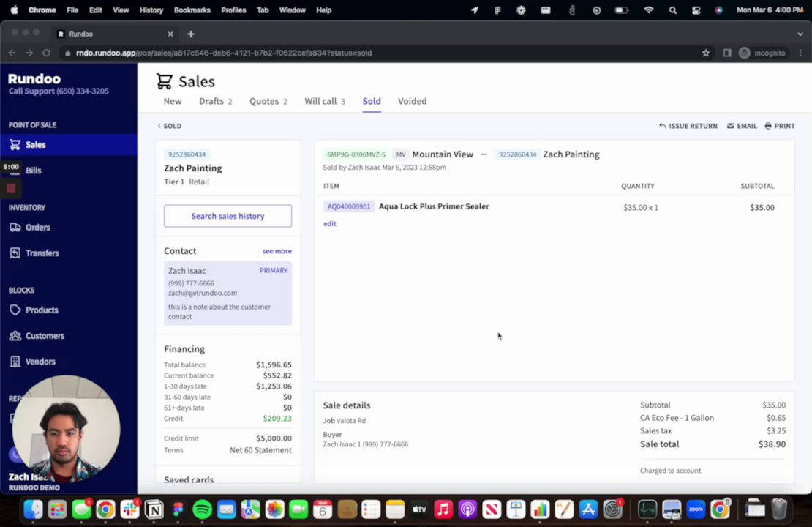Click the Incognito profile indicator

coord(762,53)
